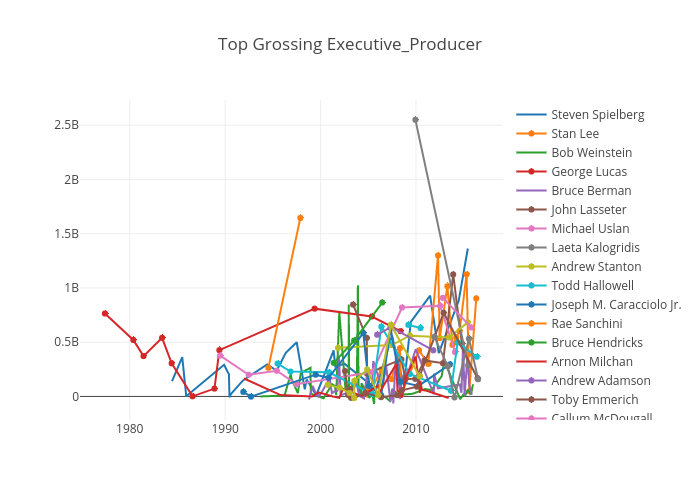Click the 1B y-axis tick label
This screenshot has width=700, height=500.
71,288
